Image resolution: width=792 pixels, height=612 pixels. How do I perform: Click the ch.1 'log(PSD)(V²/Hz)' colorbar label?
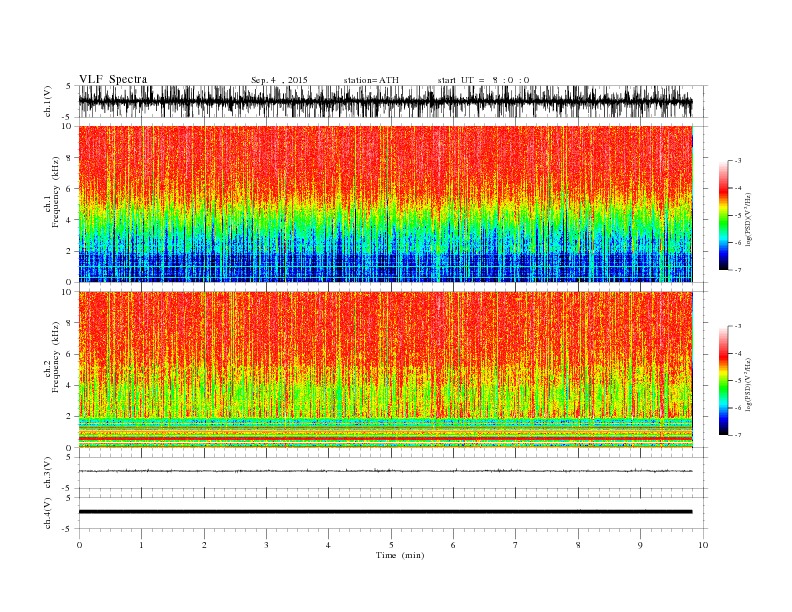click(x=749, y=219)
